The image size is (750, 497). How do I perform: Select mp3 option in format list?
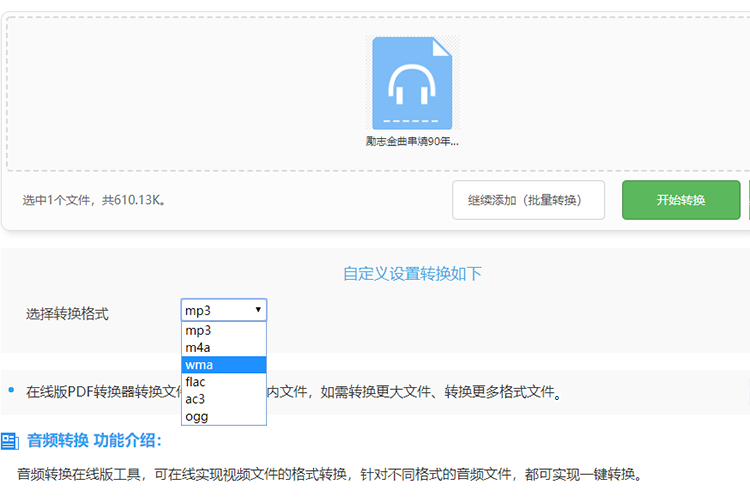coord(224,331)
